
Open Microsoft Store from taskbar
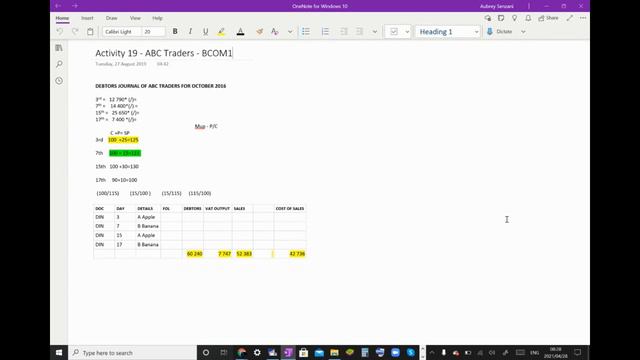click(304, 353)
